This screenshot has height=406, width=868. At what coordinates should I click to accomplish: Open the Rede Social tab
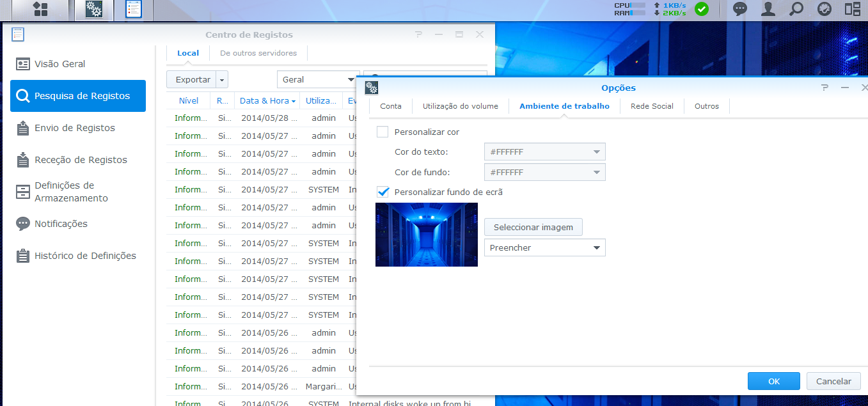pos(652,106)
